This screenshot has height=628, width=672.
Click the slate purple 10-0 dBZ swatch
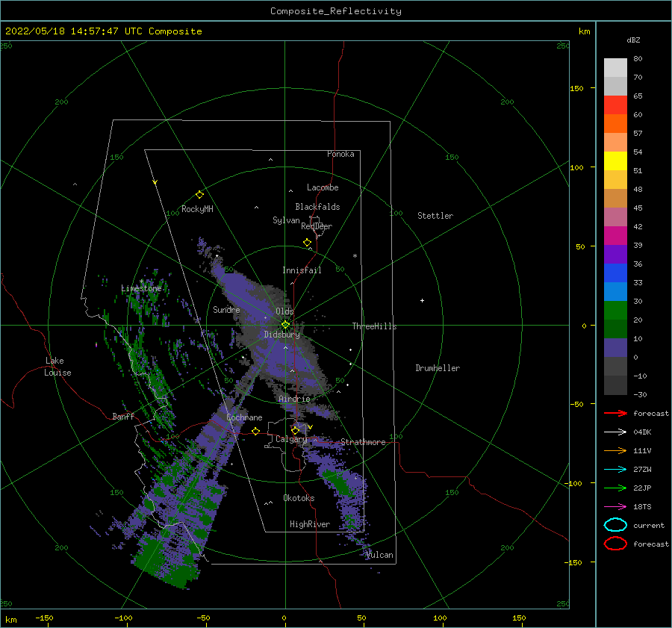tap(615, 347)
